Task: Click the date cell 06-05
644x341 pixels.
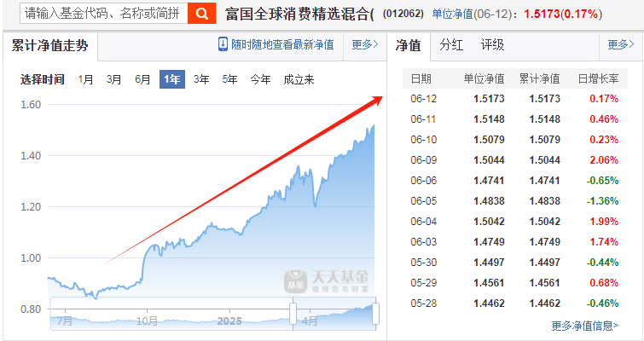Action: click(x=423, y=201)
